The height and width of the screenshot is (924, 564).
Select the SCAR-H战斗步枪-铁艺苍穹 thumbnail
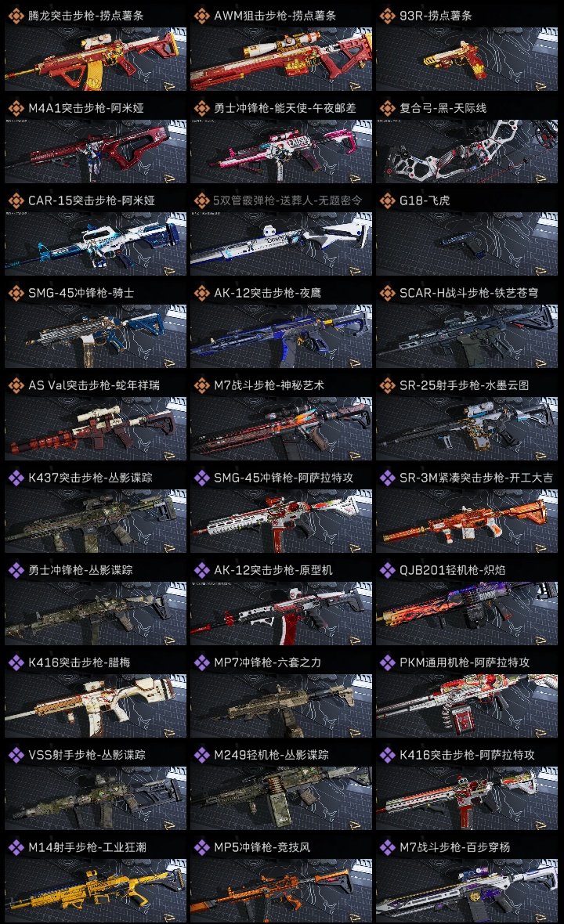pyautogui.click(x=467, y=336)
